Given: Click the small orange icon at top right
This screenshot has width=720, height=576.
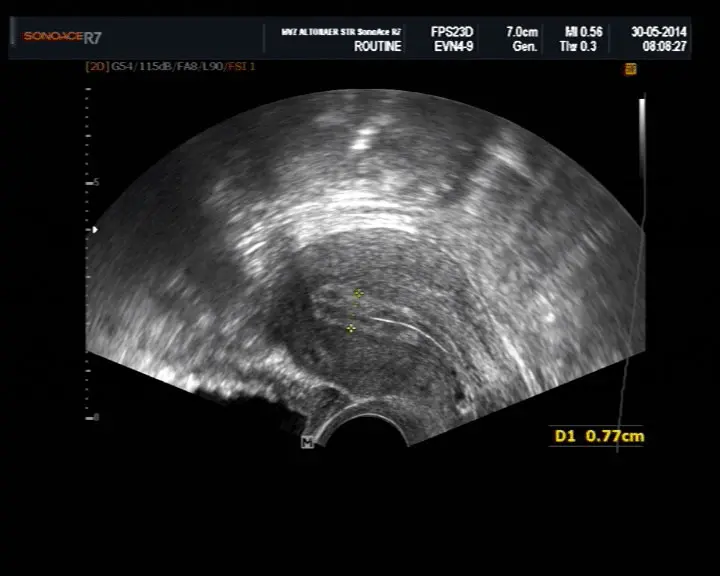Looking at the screenshot, I should coord(631,69).
